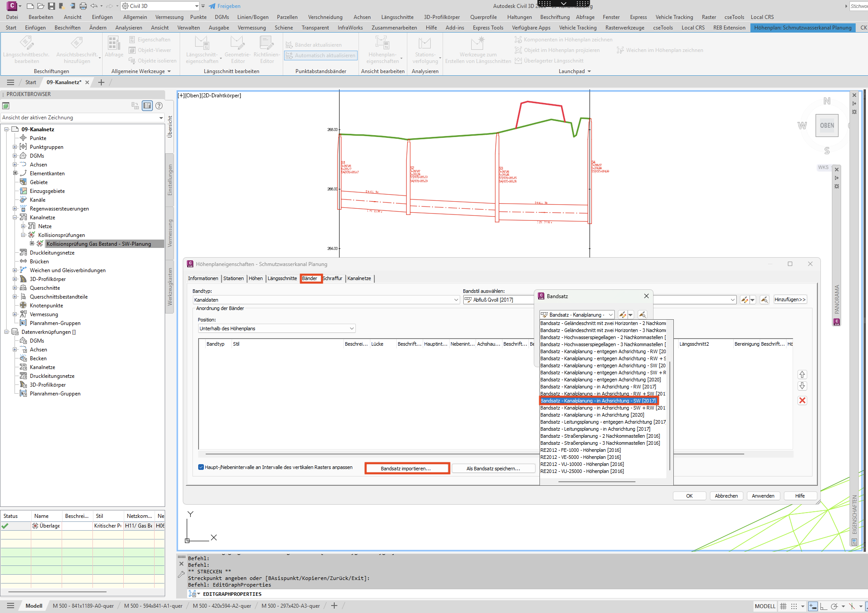868x613 pixels.
Task: Select Bandsatz Kanalplanung in Achsrichtung SW [2017]
Action: [x=598, y=401]
